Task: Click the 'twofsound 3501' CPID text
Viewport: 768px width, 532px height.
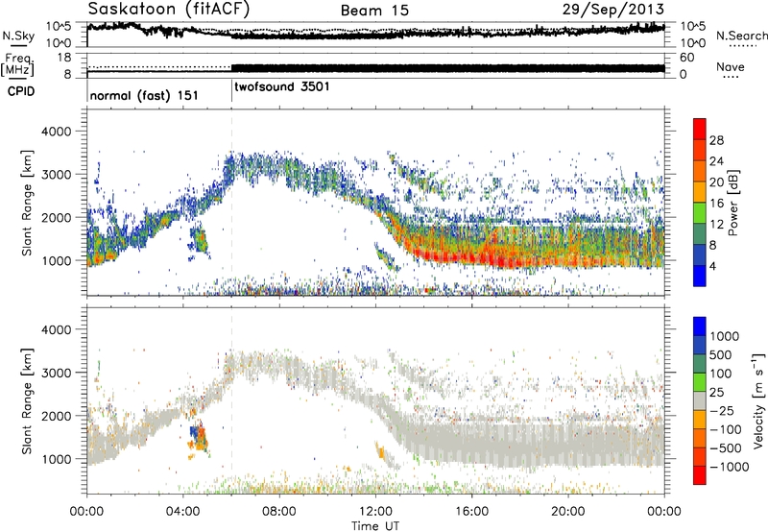Action: click(x=282, y=87)
